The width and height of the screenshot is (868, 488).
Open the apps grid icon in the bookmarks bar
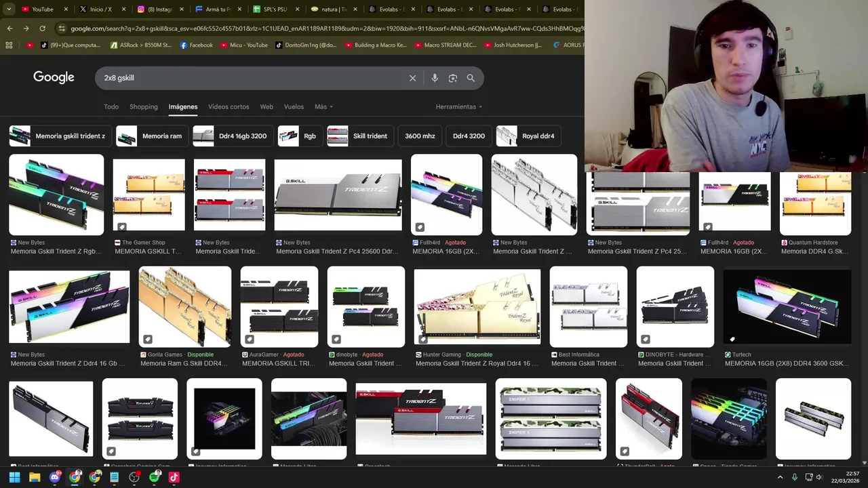[x=9, y=45]
